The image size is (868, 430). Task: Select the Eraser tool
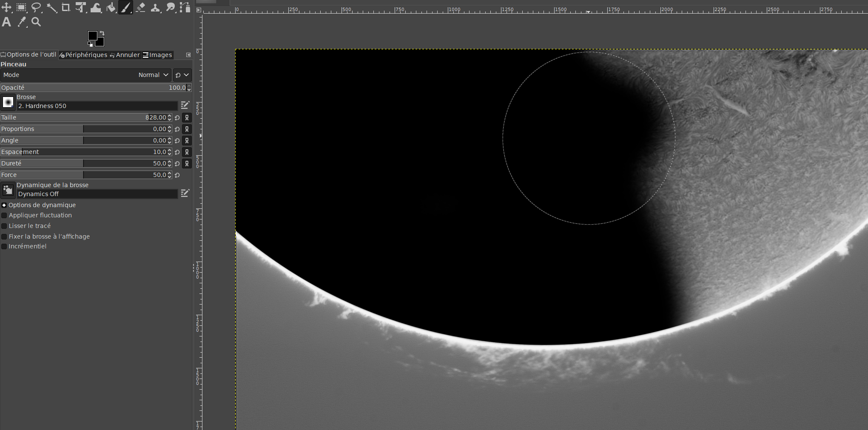pos(140,7)
